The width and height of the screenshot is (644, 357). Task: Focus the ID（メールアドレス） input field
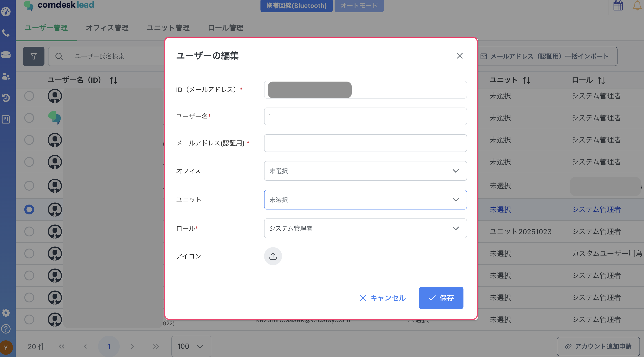(365, 90)
